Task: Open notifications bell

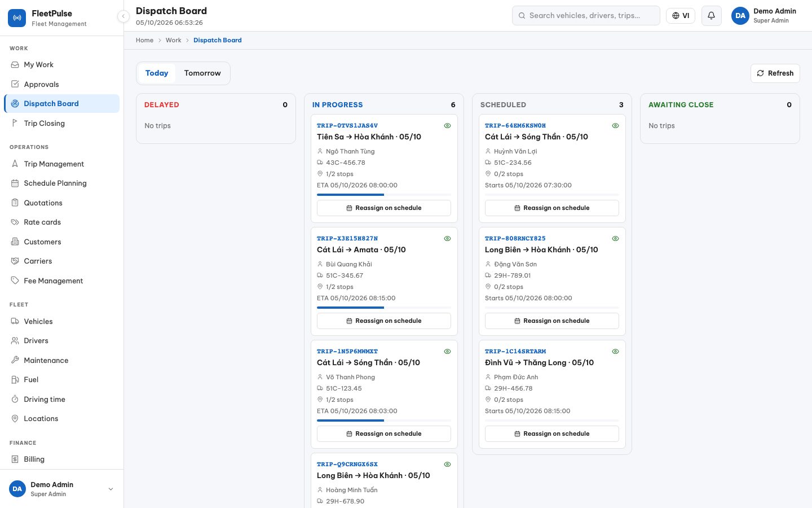Action: click(711, 16)
